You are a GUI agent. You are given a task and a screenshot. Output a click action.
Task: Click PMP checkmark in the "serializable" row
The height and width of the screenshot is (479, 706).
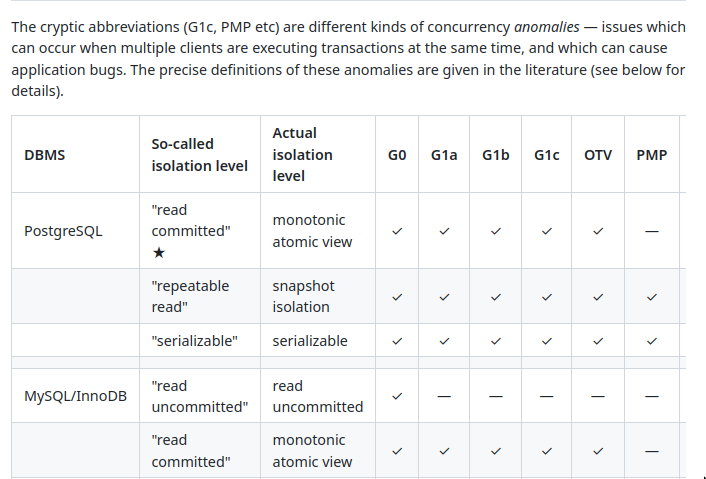(x=652, y=341)
